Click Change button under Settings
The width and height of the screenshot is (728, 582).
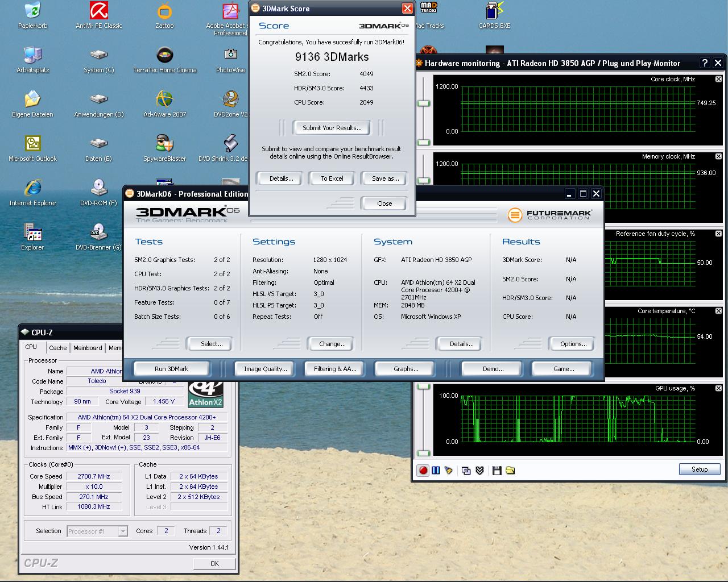[x=332, y=344]
